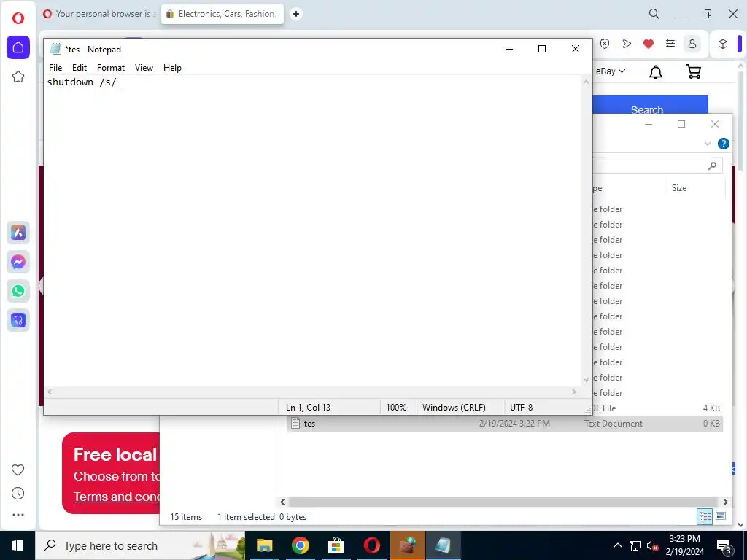
Task: Open the My eBay dropdown
Action: coord(611,71)
